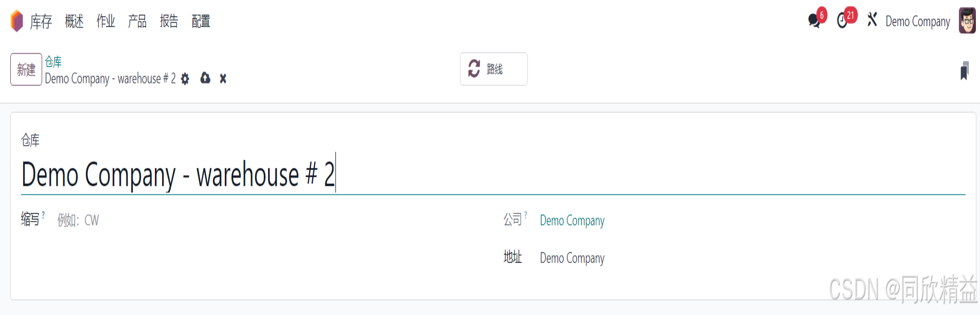This screenshot has width=980, height=315.
Task: Open the chat messages icon with badge 6
Action: coord(814,21)
